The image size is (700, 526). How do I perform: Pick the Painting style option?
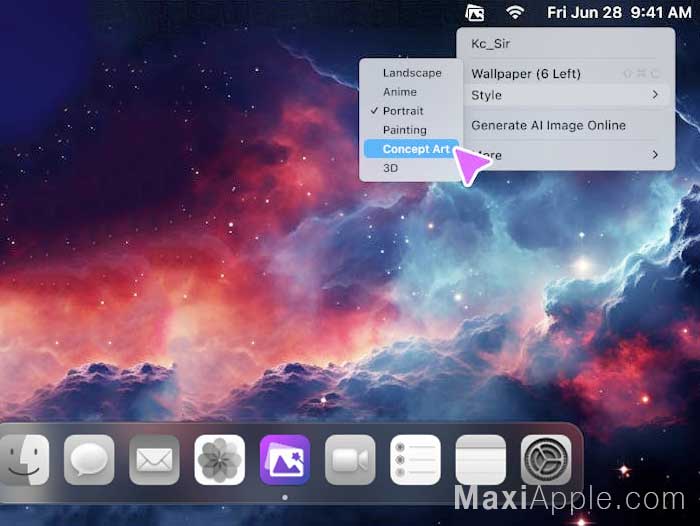pyautogui.click(x=411, y=130)
